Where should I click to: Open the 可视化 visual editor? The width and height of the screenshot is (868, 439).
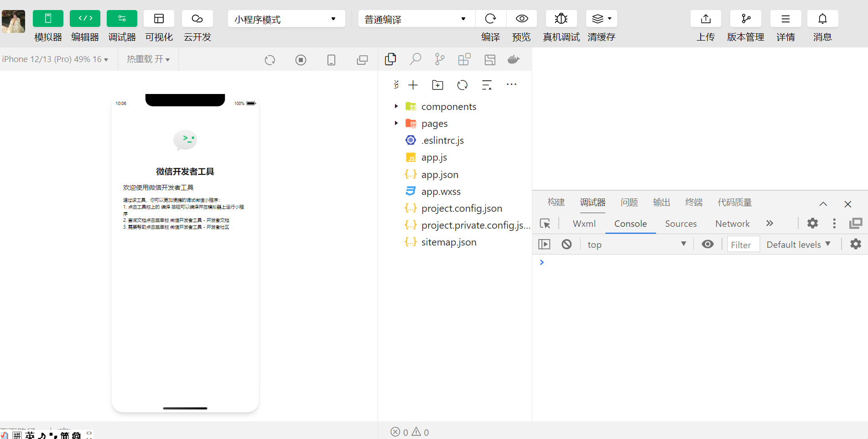(159, 19)
